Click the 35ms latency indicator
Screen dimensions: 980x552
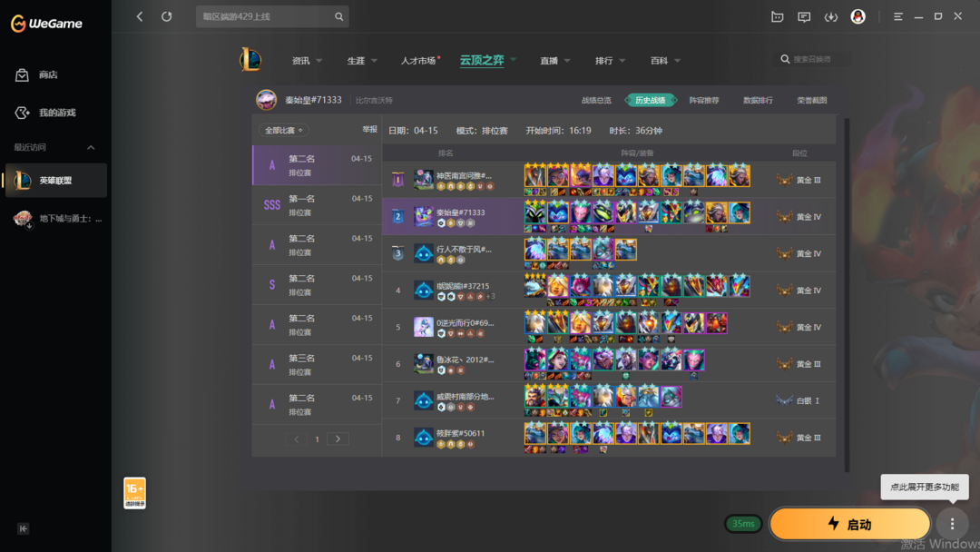pos(743,524)
